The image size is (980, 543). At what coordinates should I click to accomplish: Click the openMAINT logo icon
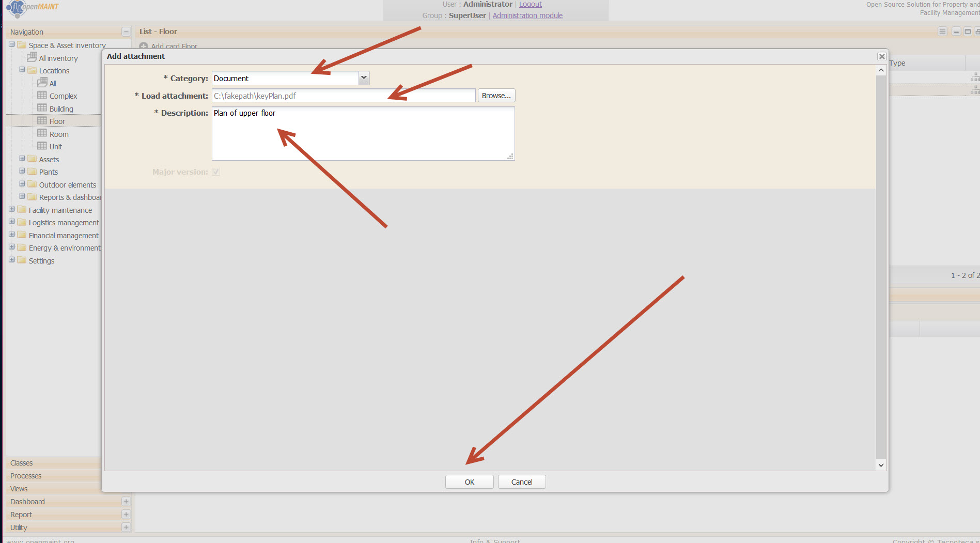tap(17, 8)
